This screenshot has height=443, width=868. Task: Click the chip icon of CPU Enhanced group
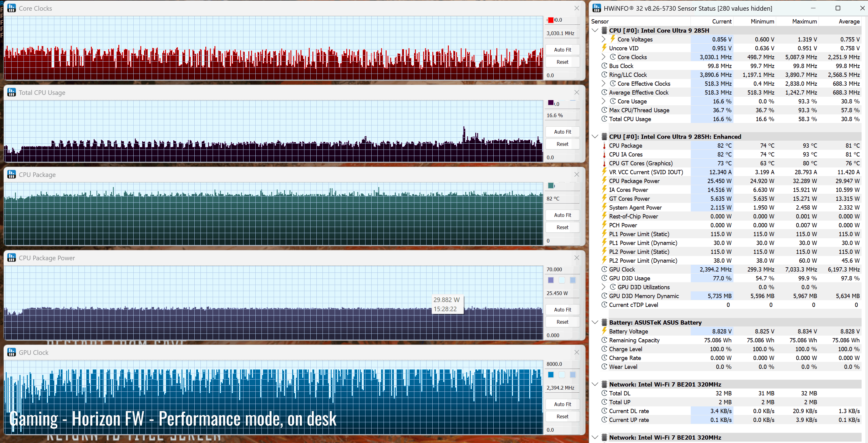pos(604,136)
